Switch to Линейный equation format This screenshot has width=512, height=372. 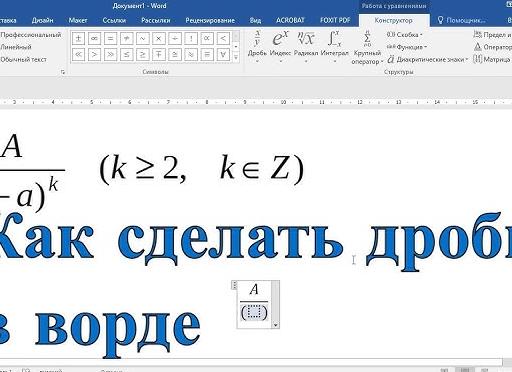coord(16,47)
